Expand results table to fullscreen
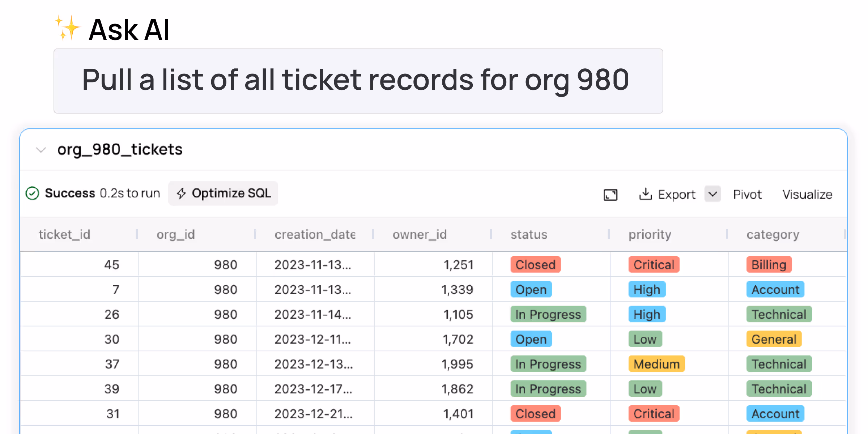Image resolution: width=868 pixels, height=434 pixels. [610, 195]
